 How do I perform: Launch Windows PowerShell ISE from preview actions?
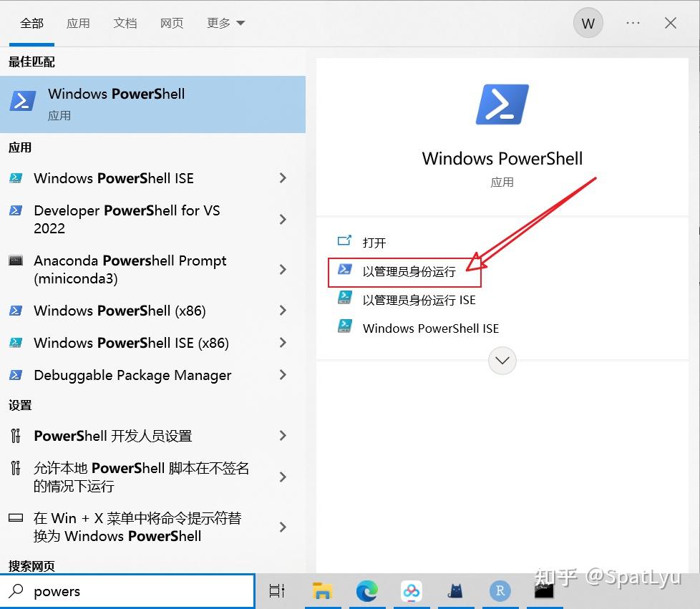pos(430,328)
